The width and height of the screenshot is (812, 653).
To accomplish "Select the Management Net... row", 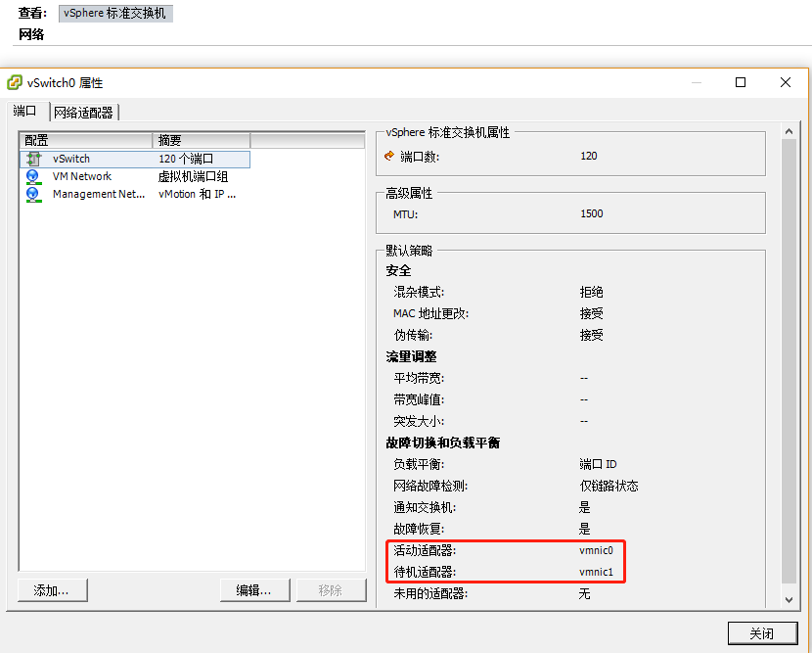I will point(135,195).
